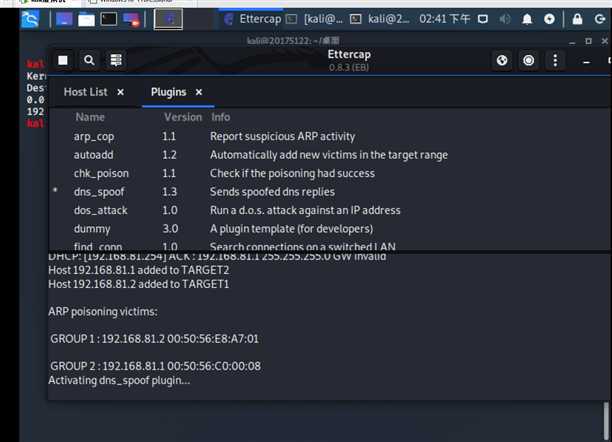Screen dimensions: 612x442
Task: Select the dos_attack plugin row
Action: click(329, 210)
